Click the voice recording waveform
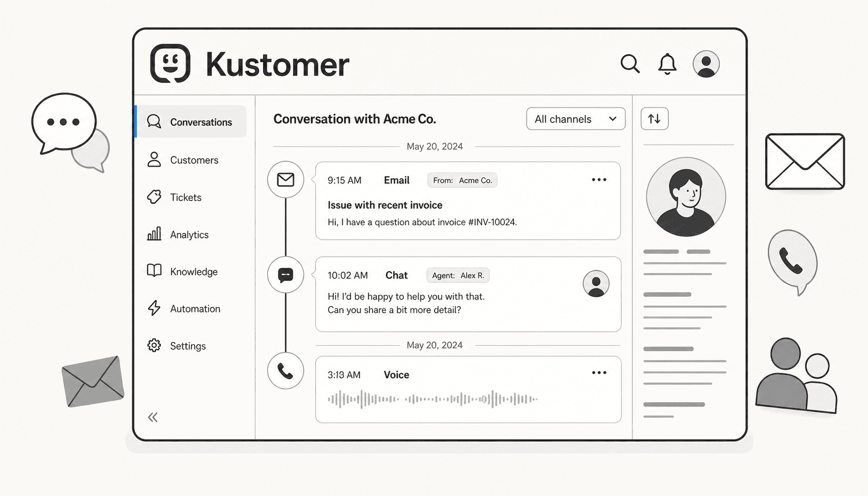Viewport: 868px width, 496px height. [x=432, y=399]
